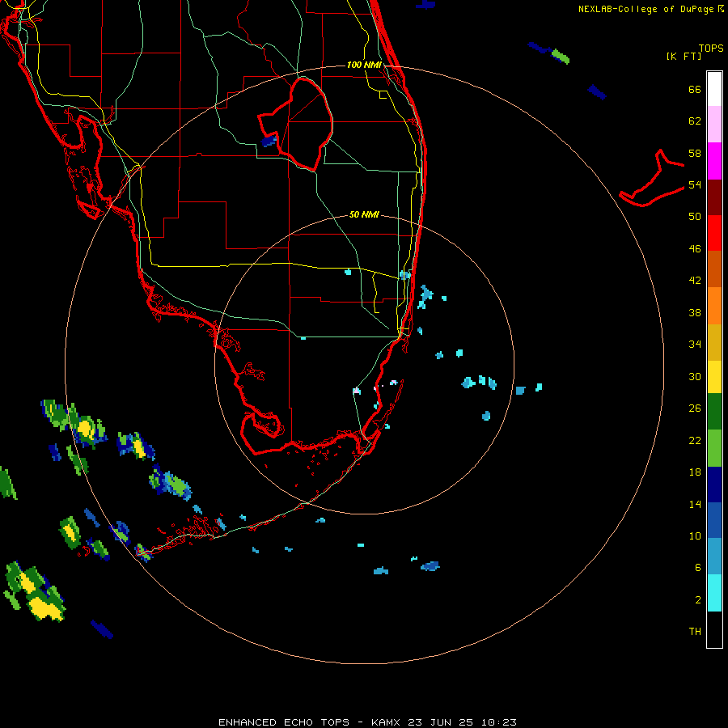Click scale value 34
This screenshot has height=728, width=728.
pos(695,345)
